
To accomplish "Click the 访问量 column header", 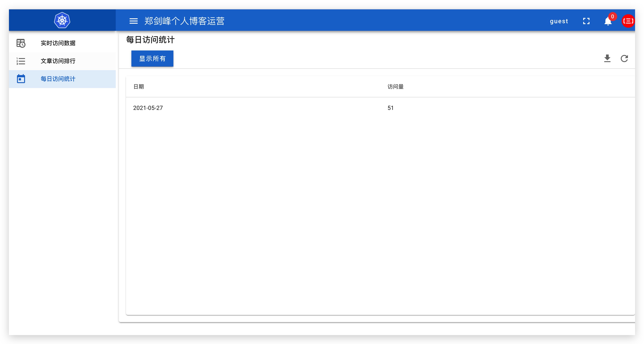I will (396, 86).
